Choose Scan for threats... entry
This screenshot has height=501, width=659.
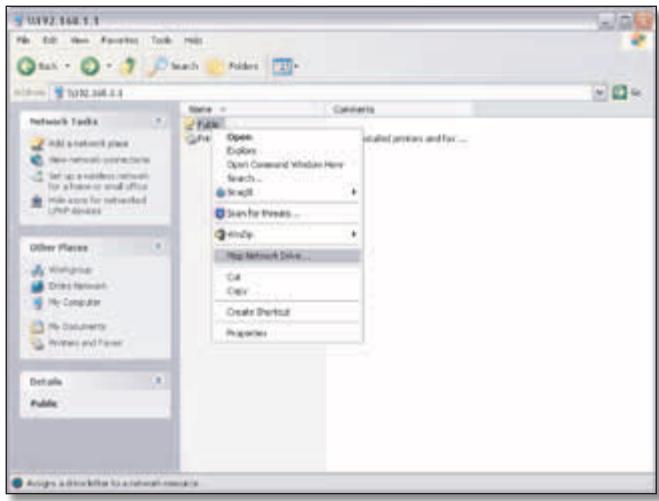[x=287, y=214]
